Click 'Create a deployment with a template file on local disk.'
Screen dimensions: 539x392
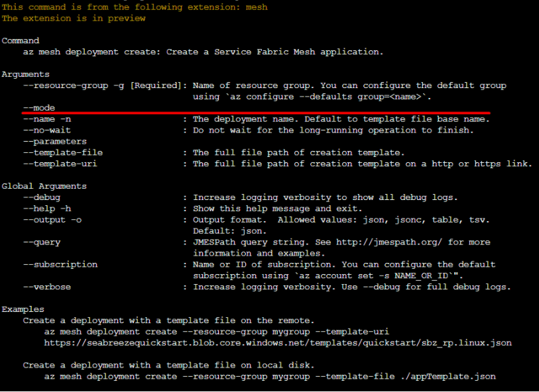168,366
